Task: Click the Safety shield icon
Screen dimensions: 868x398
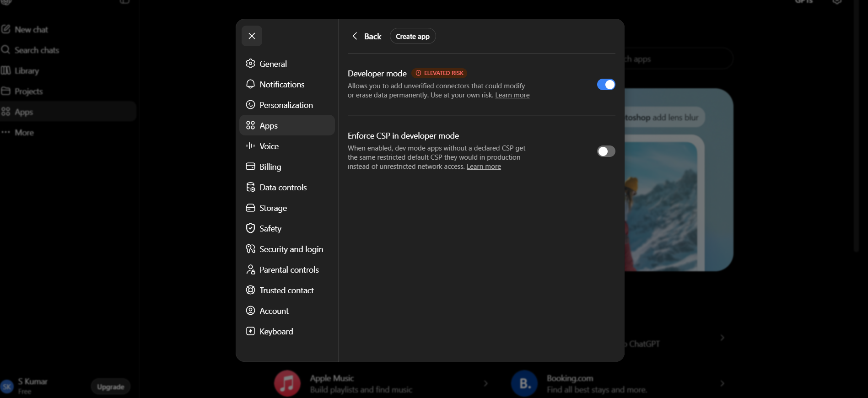Action: pyautogui.click(x=250, y=228)
